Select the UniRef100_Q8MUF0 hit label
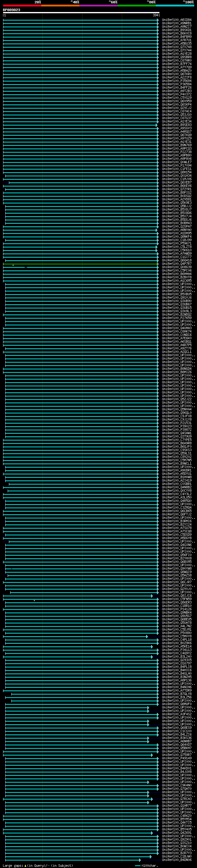 point(177,704)
